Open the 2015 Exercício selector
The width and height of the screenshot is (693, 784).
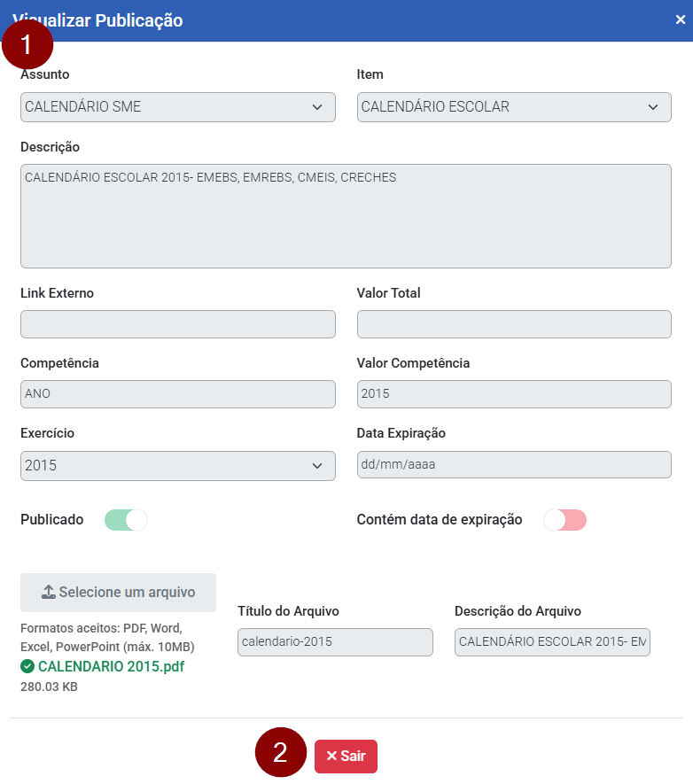tap(177, 465)
